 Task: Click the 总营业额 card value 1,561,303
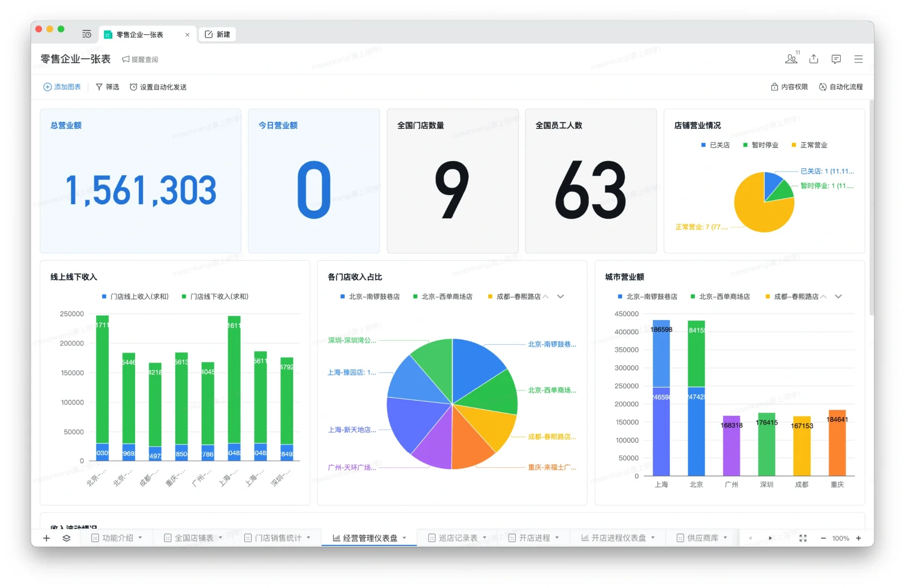140,191
